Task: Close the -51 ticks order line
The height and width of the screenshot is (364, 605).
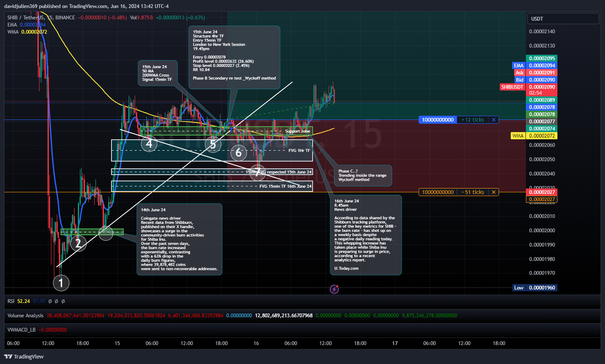Action: pyautogui.click(x=494, y=192)
